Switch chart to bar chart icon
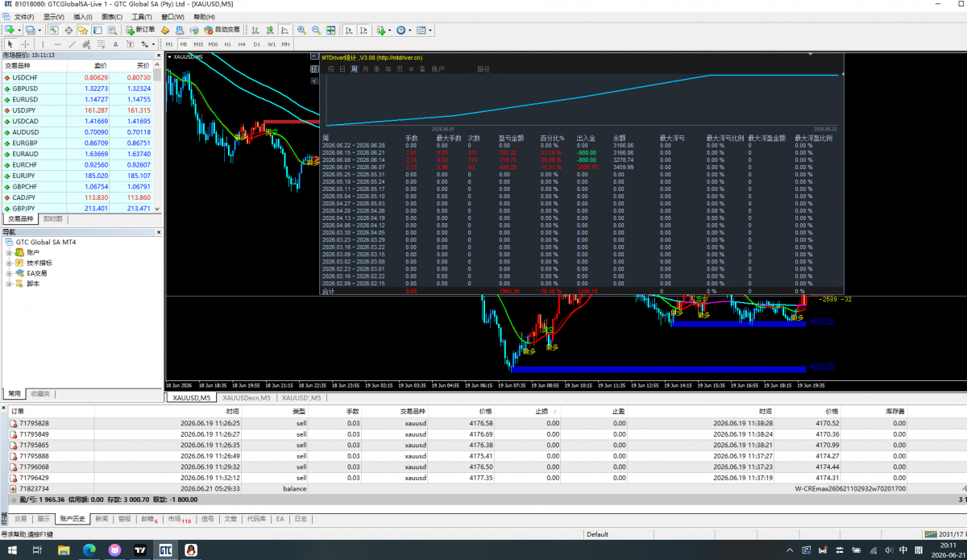This screenshot has height=560, width=967. (x=255, y=30)
